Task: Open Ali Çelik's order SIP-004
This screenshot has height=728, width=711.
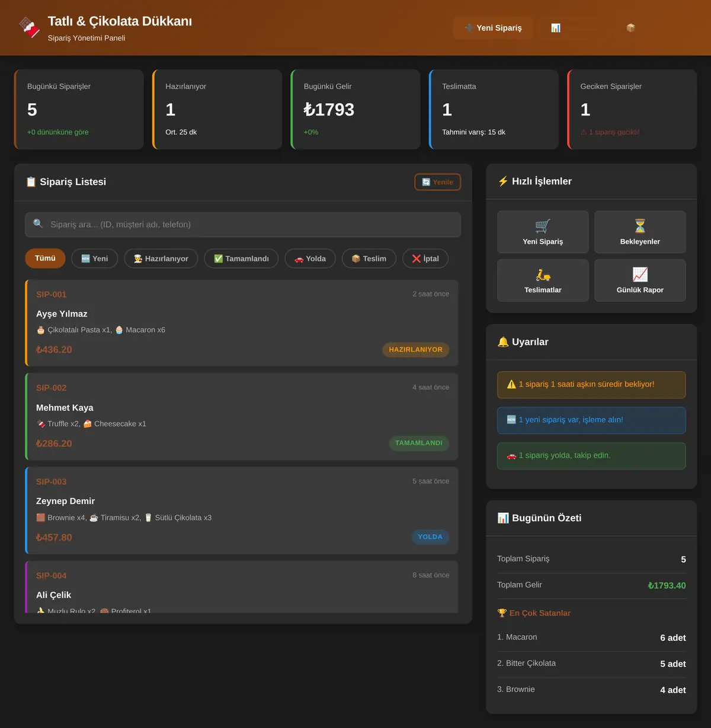Action: pyautogui.click(x=242, y=587)
